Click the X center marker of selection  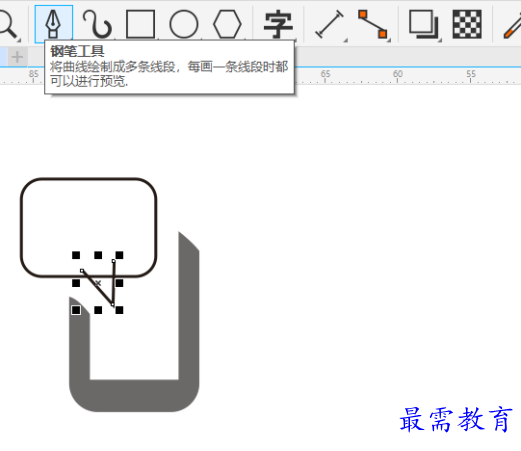pyautogui.click(x=98, y=283)
